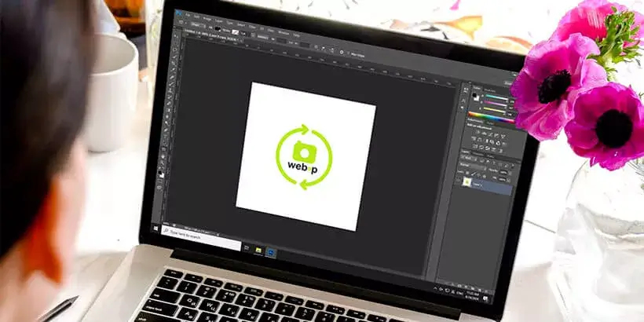The image size is (644, 322).
Task: Open the Image menu
Action: [x=207, y=19]
